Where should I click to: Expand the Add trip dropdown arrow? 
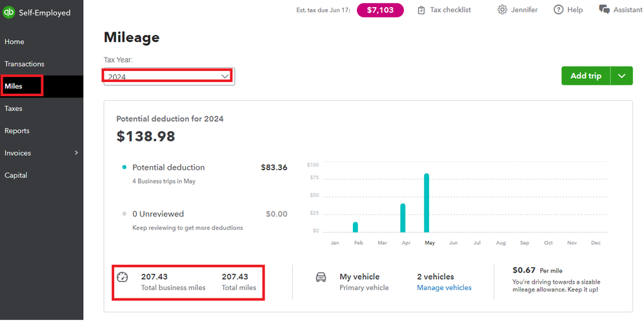(621, 76)
